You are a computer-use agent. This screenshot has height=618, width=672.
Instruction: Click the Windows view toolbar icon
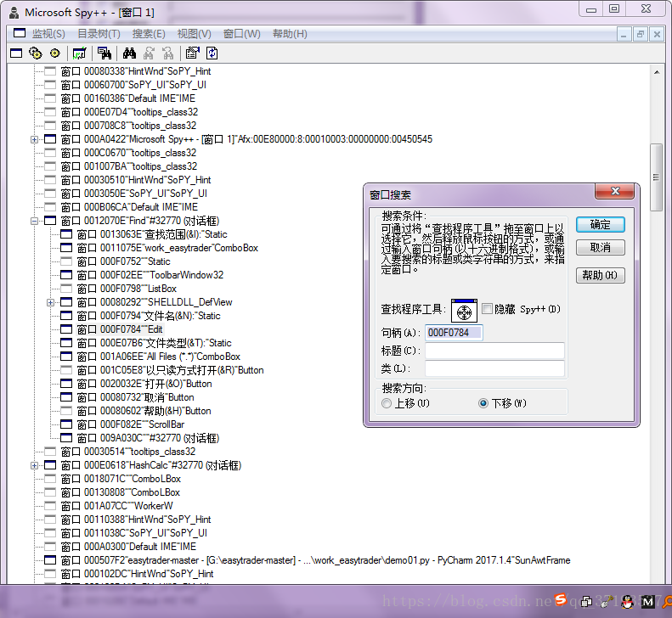[x=16, y=53]
